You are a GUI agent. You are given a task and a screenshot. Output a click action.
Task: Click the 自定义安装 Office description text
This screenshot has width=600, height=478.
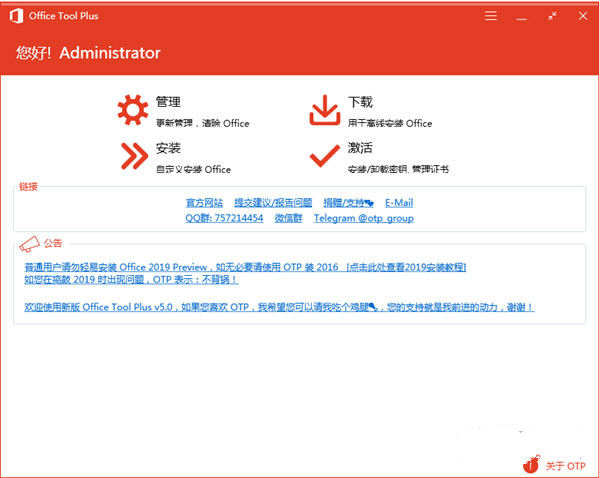click(x=194, y=169)
